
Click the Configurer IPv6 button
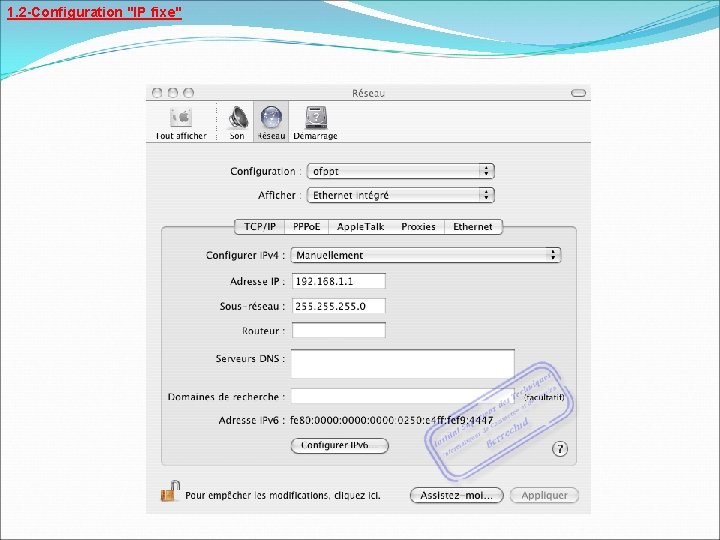pos(340,445)
